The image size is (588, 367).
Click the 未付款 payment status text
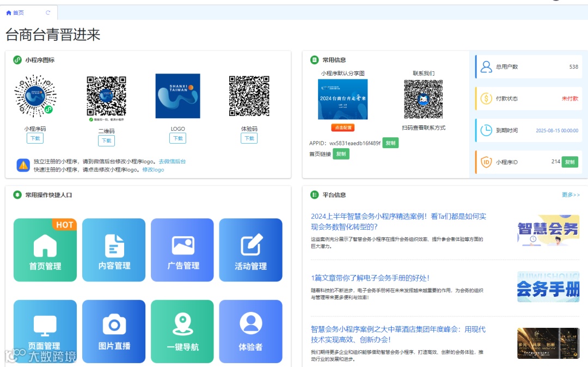click(570, 99)
